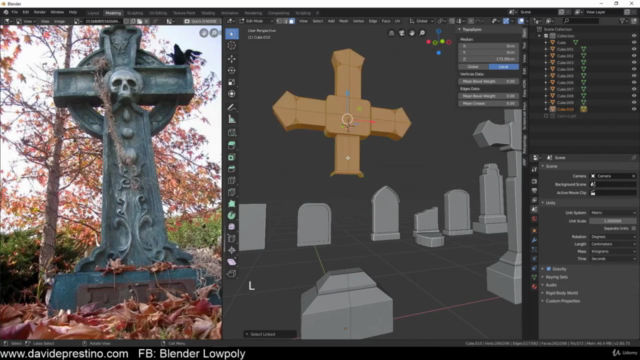Select the Loop Cut tool

[x=231, y=180]
